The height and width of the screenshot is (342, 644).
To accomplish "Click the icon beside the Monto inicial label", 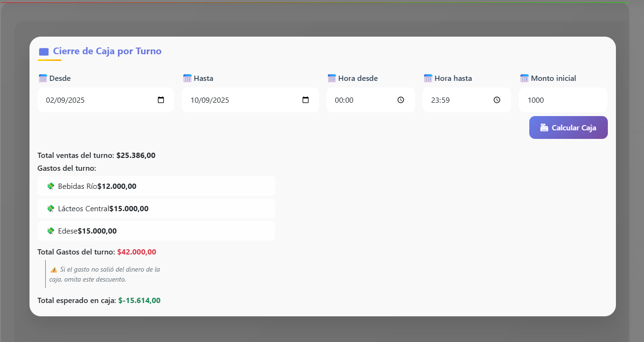I will coord(525,78).
